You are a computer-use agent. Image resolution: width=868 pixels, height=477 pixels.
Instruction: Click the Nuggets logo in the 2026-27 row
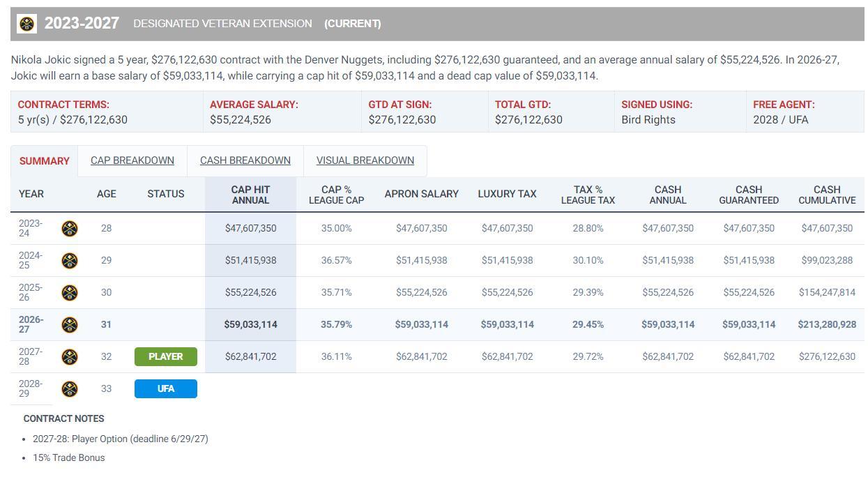(70, 324)
